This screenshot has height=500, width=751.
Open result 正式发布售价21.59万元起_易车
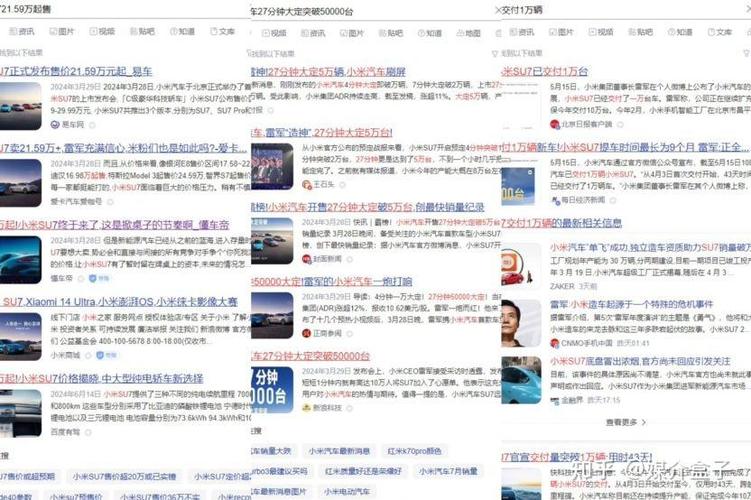pyautogui.click(x=76, y=71)
